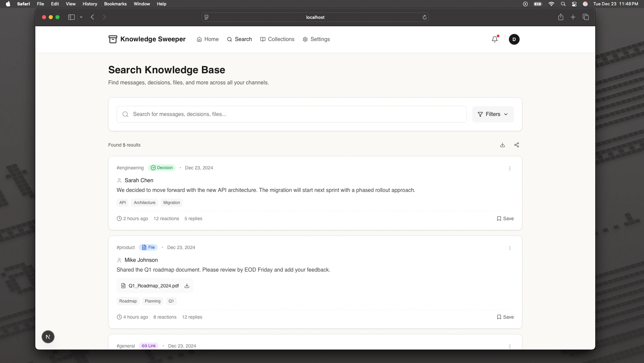644x363 pixels.
Task: Click the Migration tag
Action: click(171, 203)
